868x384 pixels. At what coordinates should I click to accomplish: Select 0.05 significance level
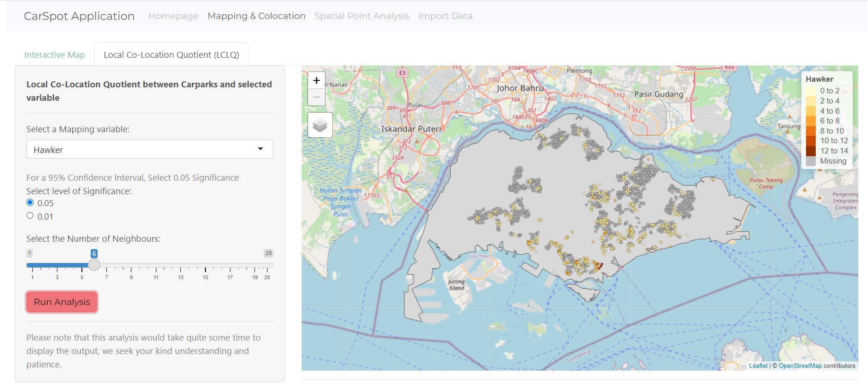click(30, 202)
